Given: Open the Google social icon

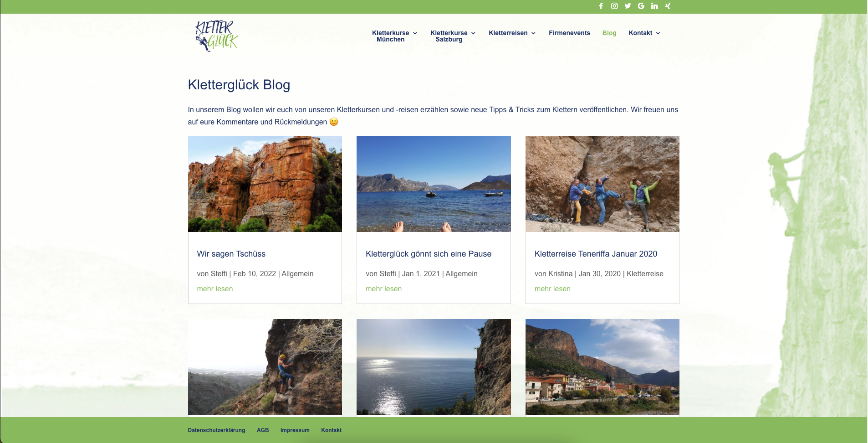Looking at the screenshot, I should coord(641,6).
